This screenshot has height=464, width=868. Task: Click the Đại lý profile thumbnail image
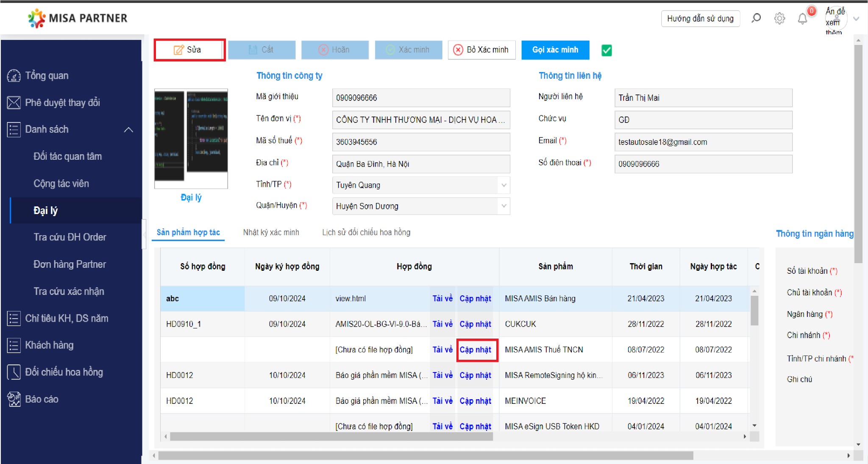(x=191, y=138)
